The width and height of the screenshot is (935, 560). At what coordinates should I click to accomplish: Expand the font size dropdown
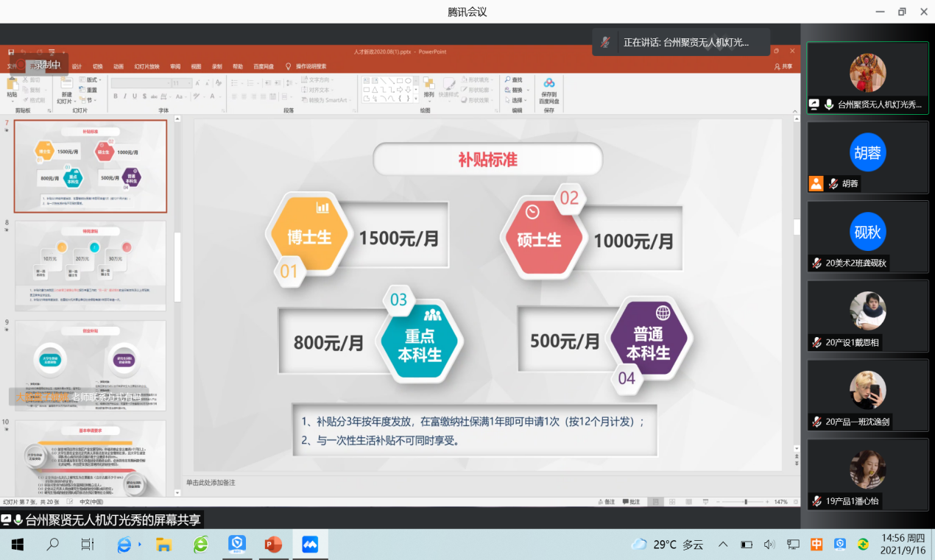pyautogui.click(x=189, y=84)
